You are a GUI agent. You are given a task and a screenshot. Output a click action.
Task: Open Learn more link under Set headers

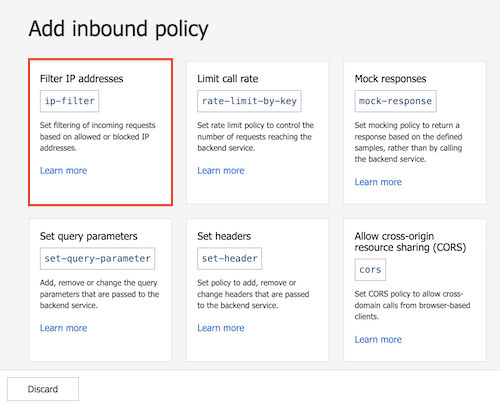coord(221,328)
